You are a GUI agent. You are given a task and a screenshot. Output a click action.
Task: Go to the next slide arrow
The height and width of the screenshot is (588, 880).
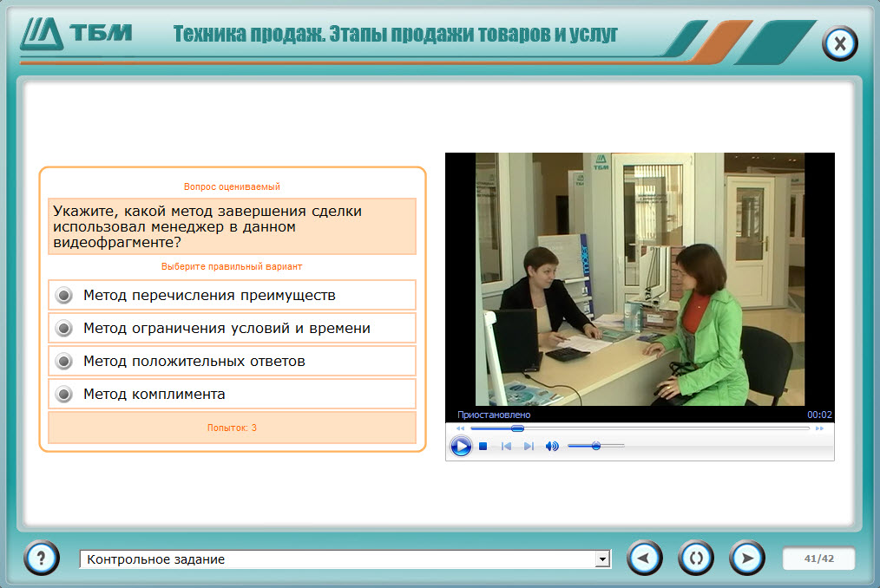coord(747,559)
